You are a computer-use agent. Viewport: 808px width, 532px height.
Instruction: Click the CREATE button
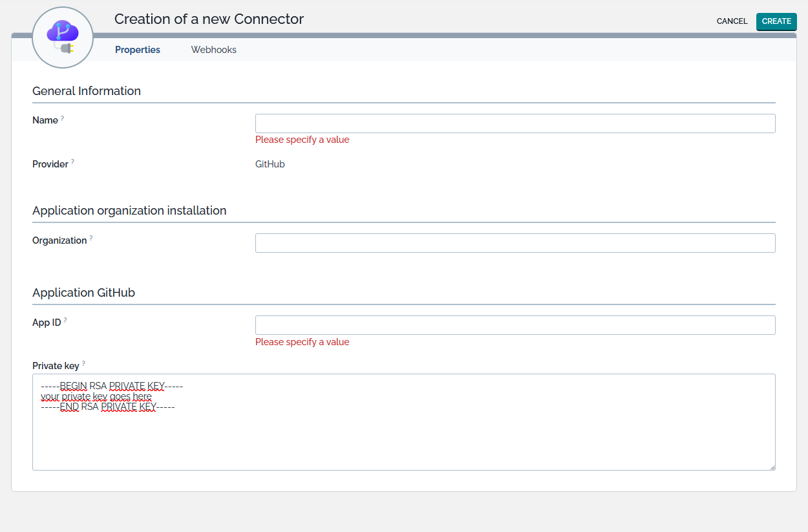click(x=776, y=21)
